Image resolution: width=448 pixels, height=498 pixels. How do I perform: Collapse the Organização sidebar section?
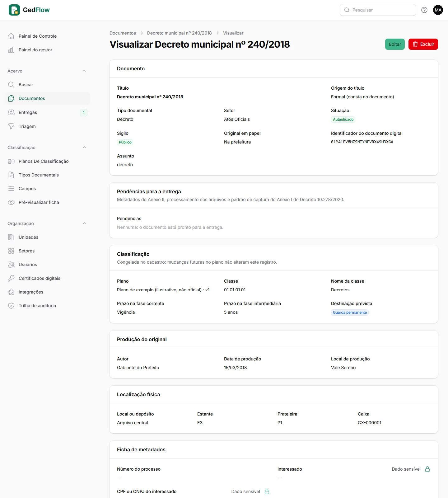tap(84, 223)
